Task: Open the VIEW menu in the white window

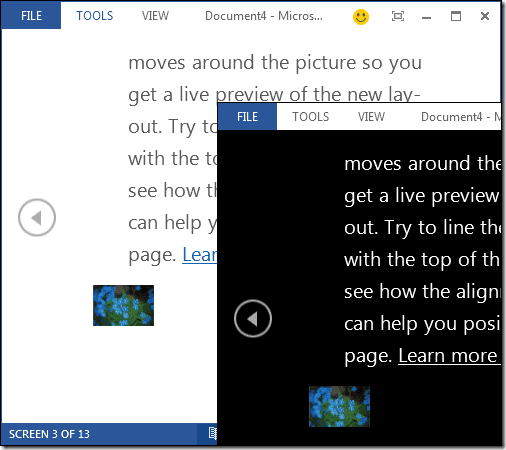Action: [155, 16]
